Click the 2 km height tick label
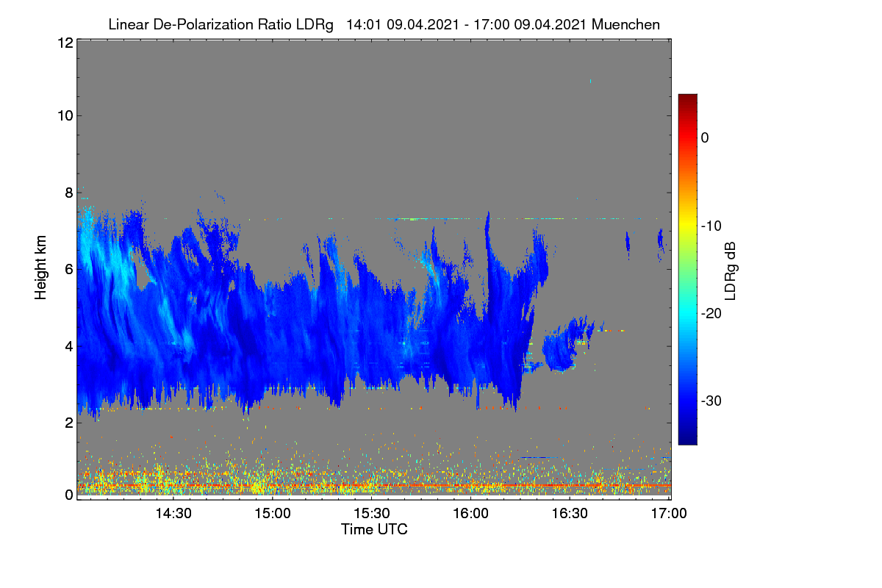 pyautogui.click(x=68, y=423)
